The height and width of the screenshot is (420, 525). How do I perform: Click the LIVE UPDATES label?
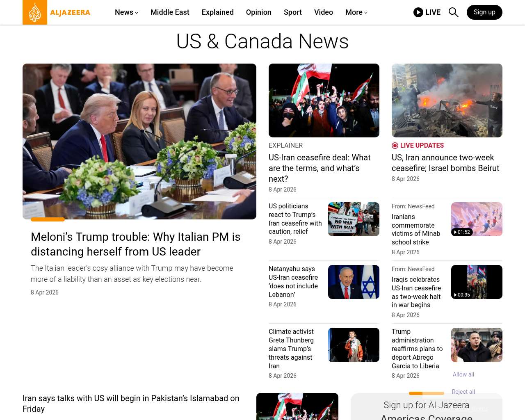point(422,146)
